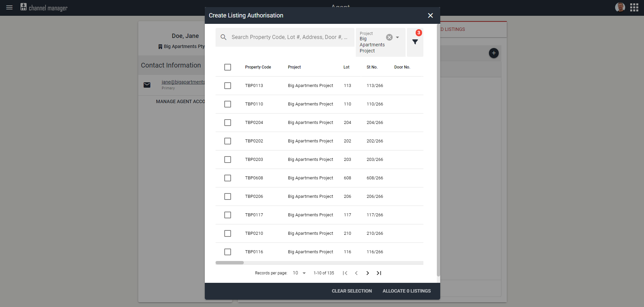Open Jane's email address link
644x307 pixels.
point(183,82)
